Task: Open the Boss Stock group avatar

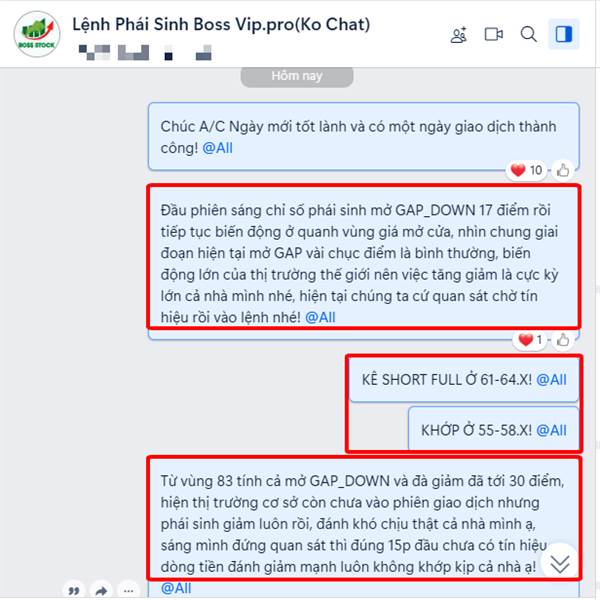Action: click(37, 34)
